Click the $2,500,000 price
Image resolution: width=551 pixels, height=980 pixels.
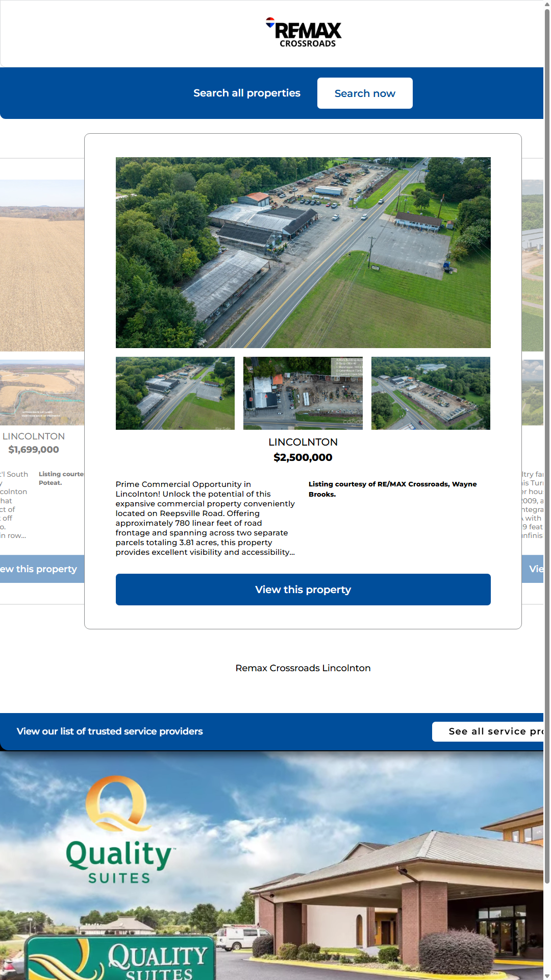tap(303, 457)
